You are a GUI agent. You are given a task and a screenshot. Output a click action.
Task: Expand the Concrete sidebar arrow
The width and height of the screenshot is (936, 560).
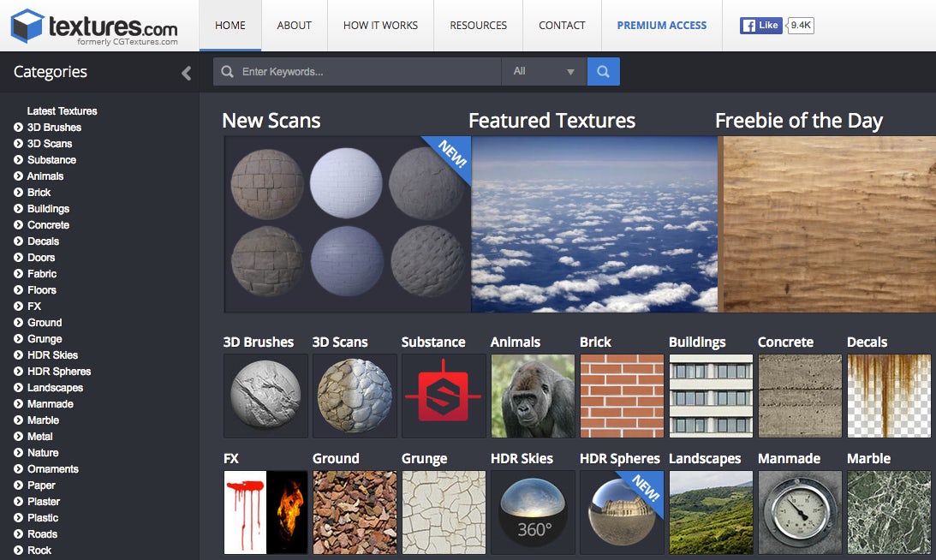pyautogui.click(x=19, y=225)
